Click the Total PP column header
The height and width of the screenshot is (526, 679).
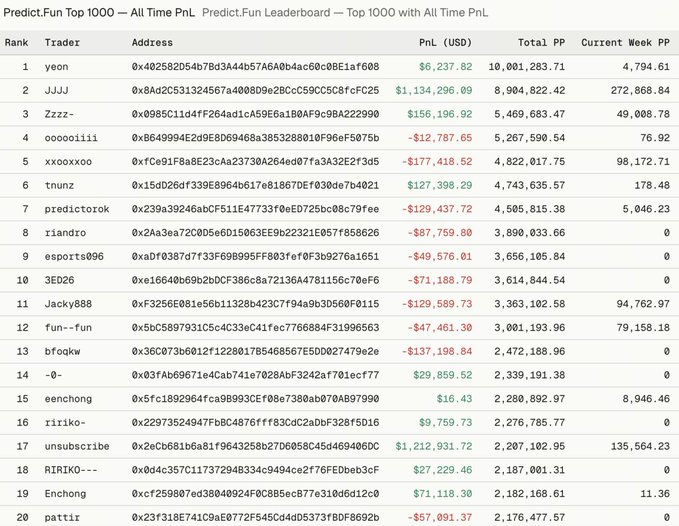click(x=541, y=42)
